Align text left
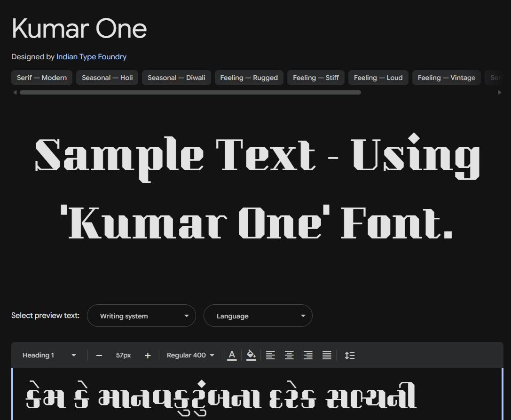This screenshot has width=511, height=420. coord(270,355)
